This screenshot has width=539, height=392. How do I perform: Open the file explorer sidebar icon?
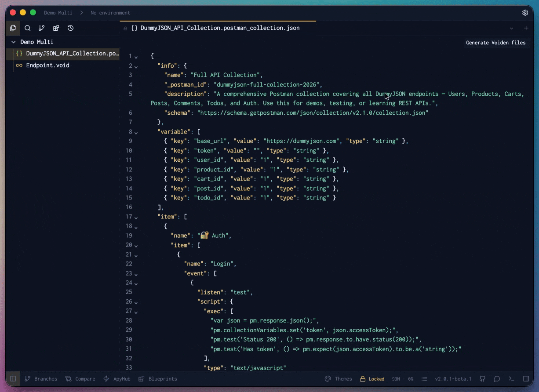point(13,28)
